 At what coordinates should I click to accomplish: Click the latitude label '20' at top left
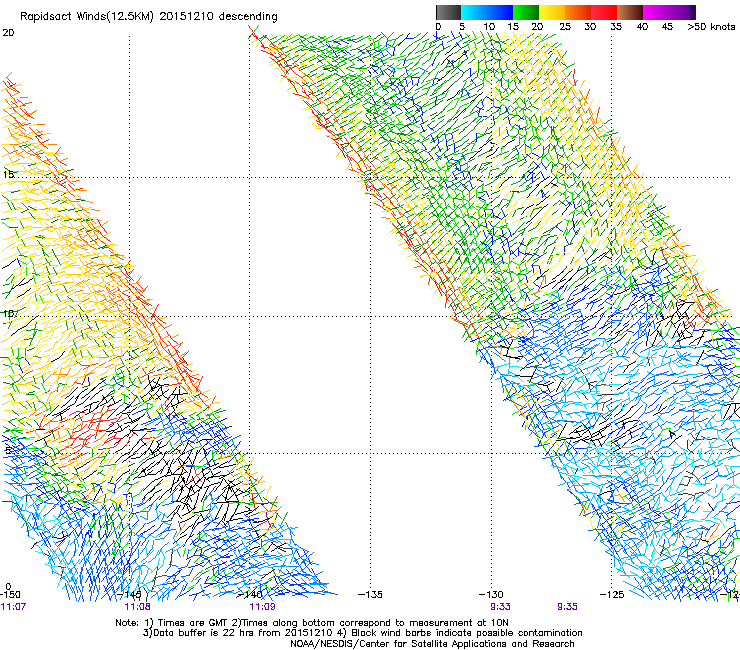pyautogui.click(x=8, y=33)
